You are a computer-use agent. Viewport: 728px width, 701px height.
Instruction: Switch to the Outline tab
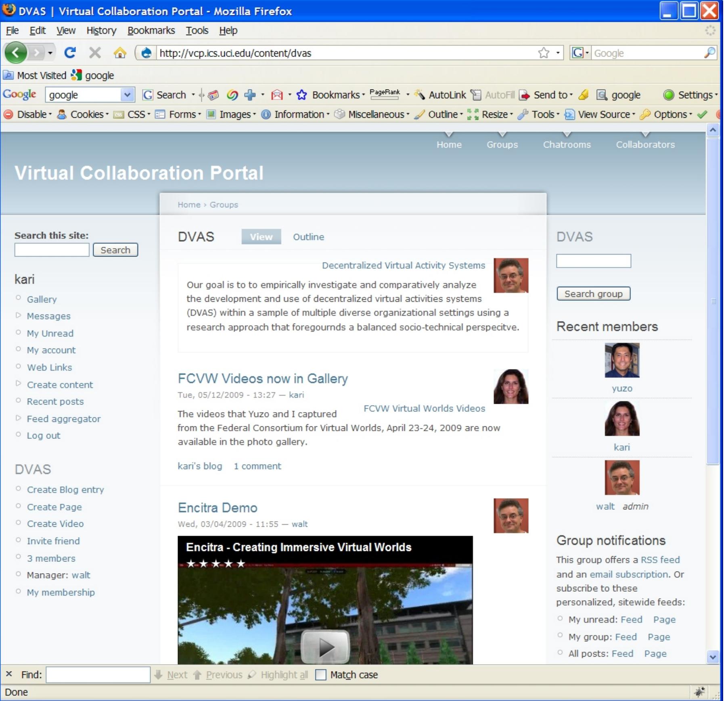(x=308, y=237)
